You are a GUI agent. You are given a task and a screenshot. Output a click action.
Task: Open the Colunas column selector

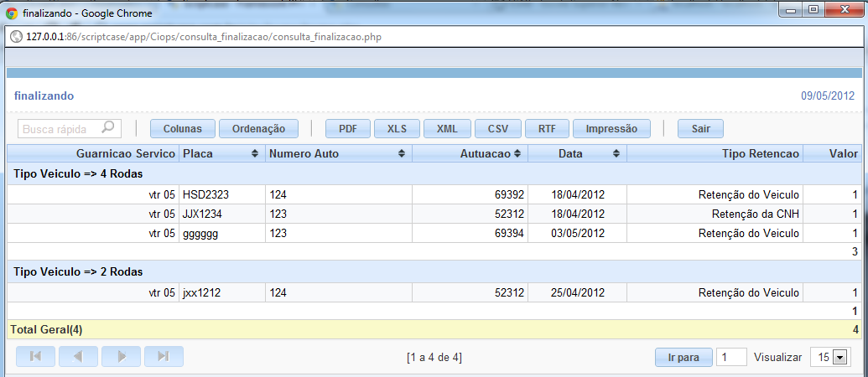[182, 129]
